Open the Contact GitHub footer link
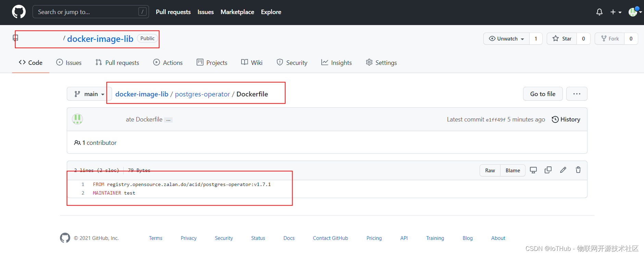Viewport: 644px width, 255px height. click(330, 238)
